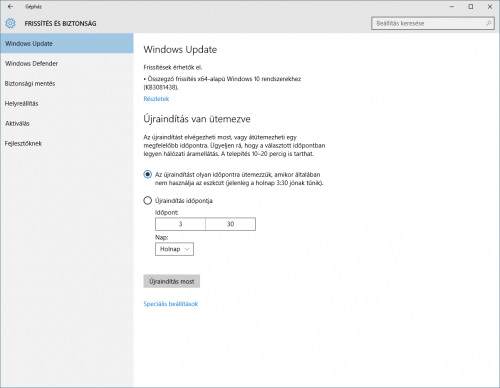Focus the Beállítás keresése search field
Image resolution: width=500 pixels, height=388 pixels.
pyautogui.click(x=433, y=23)
